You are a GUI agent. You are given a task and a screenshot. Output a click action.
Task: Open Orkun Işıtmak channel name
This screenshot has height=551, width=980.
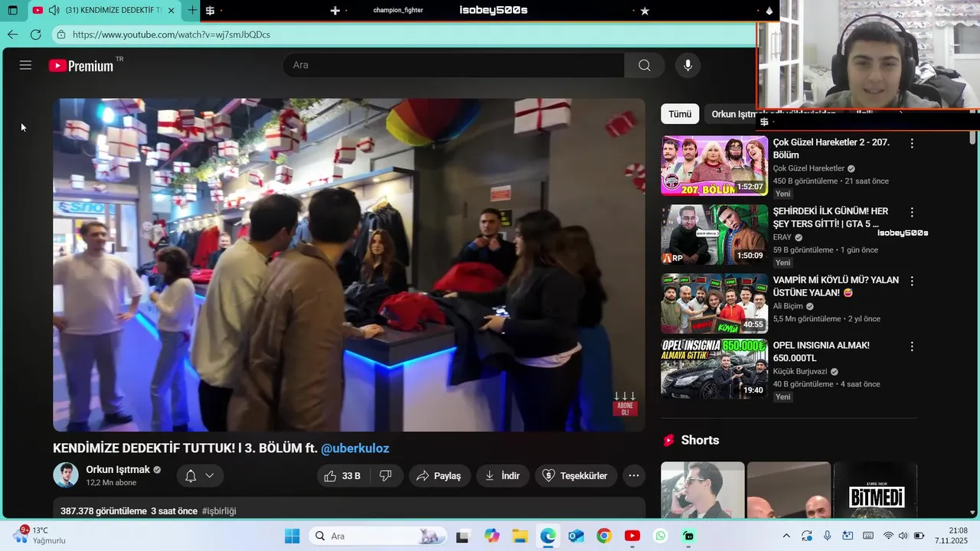click(118, 470)
